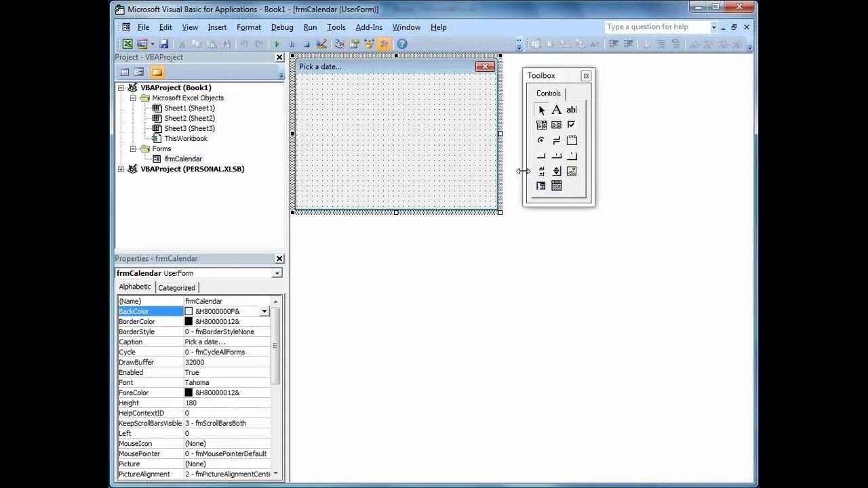Select the Frame control in Toolbox
This screenshot has width=868, height=488.
pyautogui.click(x=572, y=140)
